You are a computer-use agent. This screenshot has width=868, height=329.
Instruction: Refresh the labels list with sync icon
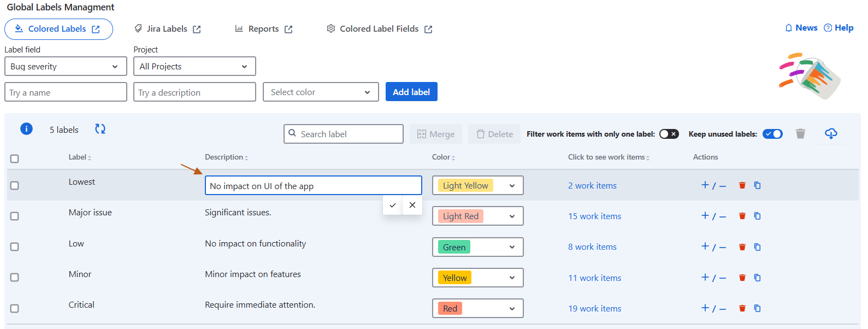click(100, 129)
